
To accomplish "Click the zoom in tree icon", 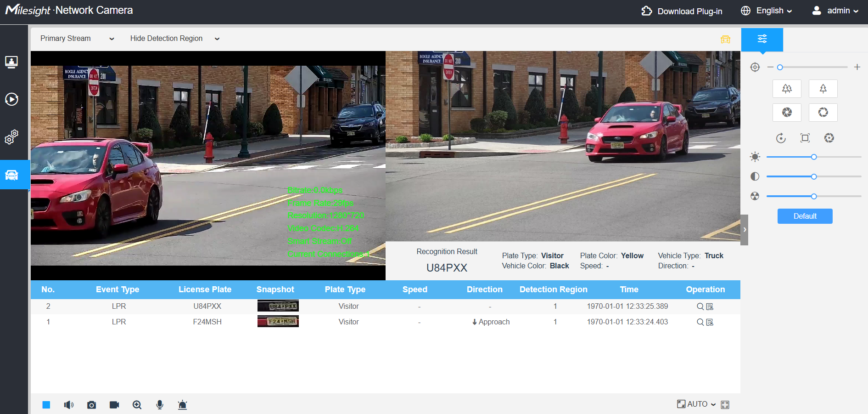I will click(x=823, y=89).
